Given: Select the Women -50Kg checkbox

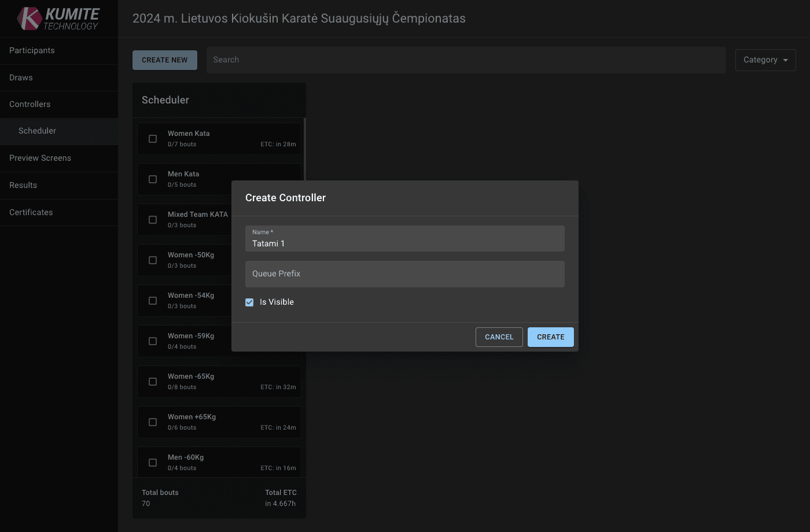Looking at the screenshot, I should click(x=152, y=260).
